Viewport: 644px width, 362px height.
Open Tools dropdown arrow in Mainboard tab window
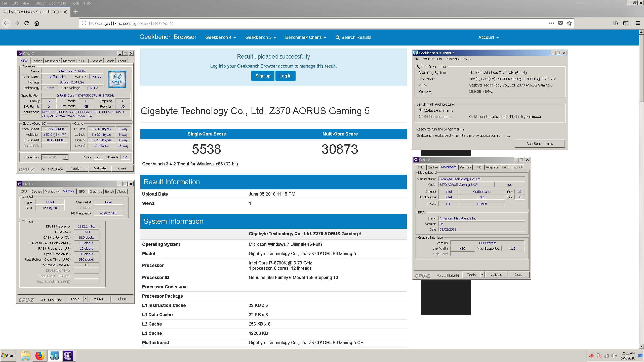[482, 275]
